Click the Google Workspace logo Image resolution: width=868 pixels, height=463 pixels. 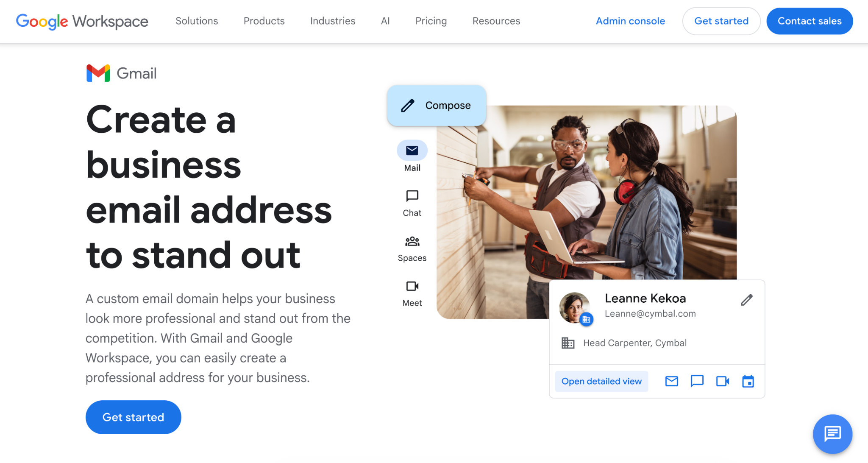coord(82,21)
